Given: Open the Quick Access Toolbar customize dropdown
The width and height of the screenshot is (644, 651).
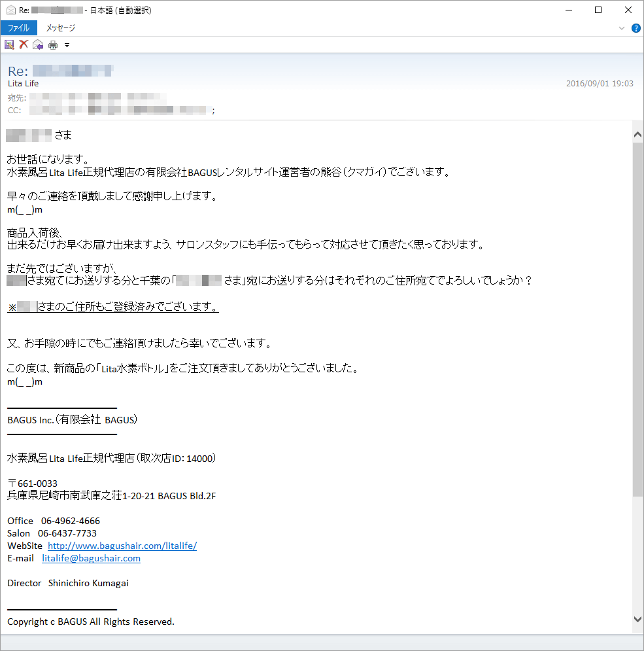Looking at the screenshot, I should pyautogui.click(x=67, y=45).
